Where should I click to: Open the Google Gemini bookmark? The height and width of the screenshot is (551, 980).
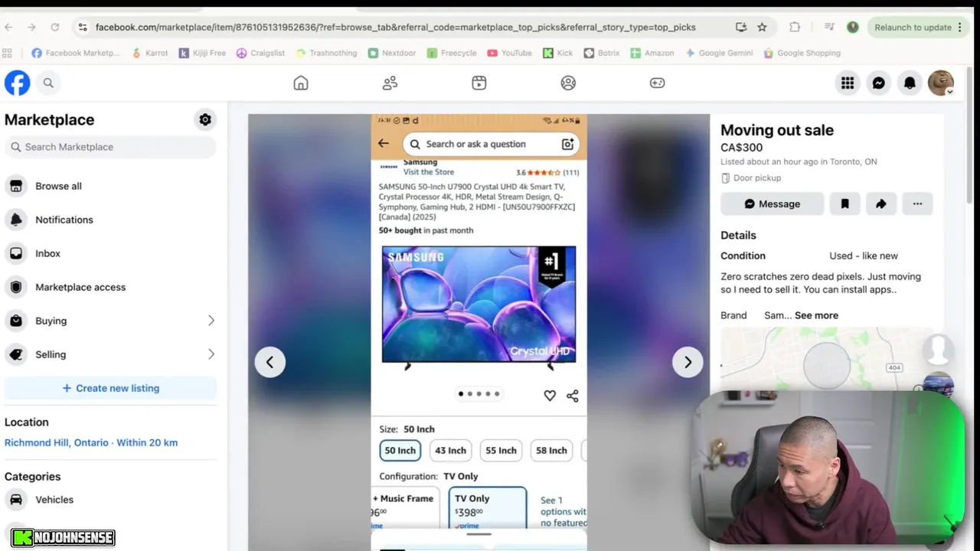tap(719, 53)
